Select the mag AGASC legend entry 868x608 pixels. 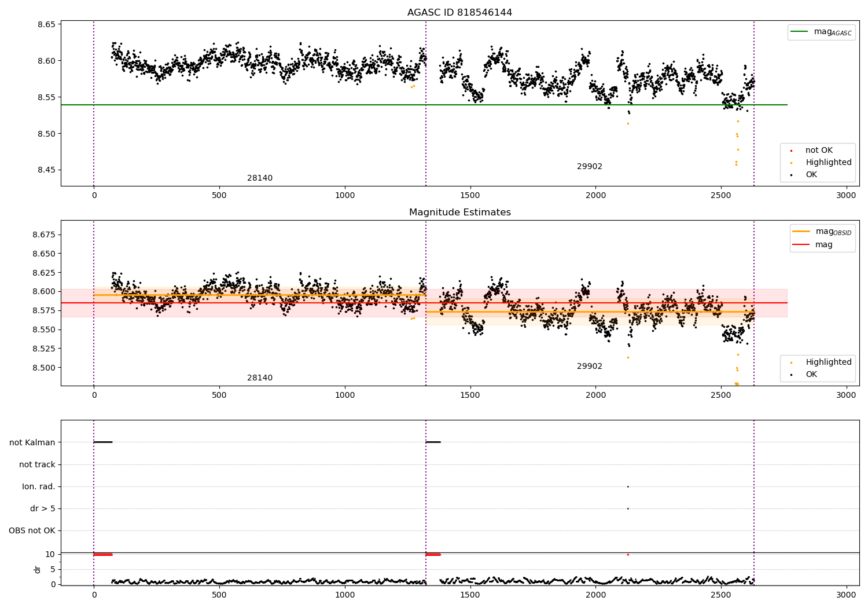click(821, 32)
